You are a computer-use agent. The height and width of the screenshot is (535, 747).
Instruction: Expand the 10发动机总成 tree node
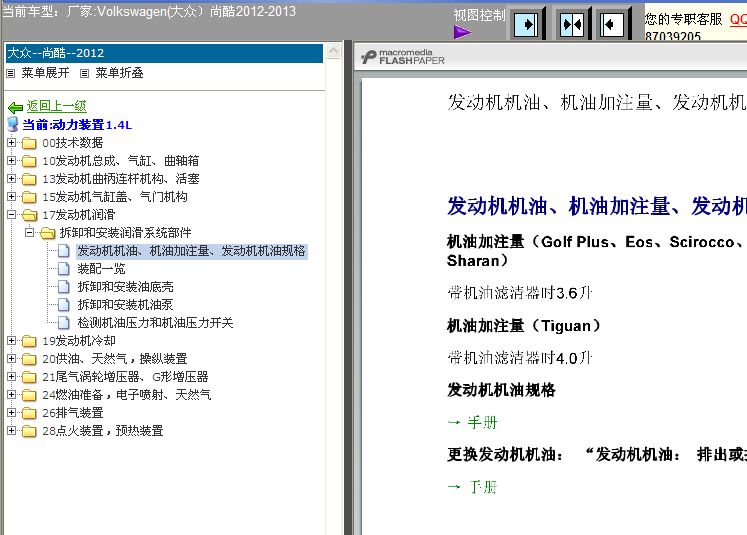tap(11, 161)
